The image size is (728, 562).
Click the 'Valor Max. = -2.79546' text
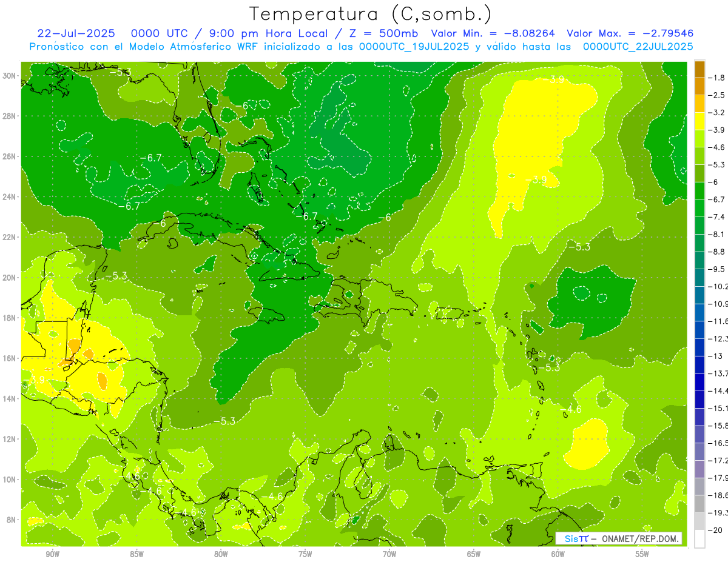(630, 33)
